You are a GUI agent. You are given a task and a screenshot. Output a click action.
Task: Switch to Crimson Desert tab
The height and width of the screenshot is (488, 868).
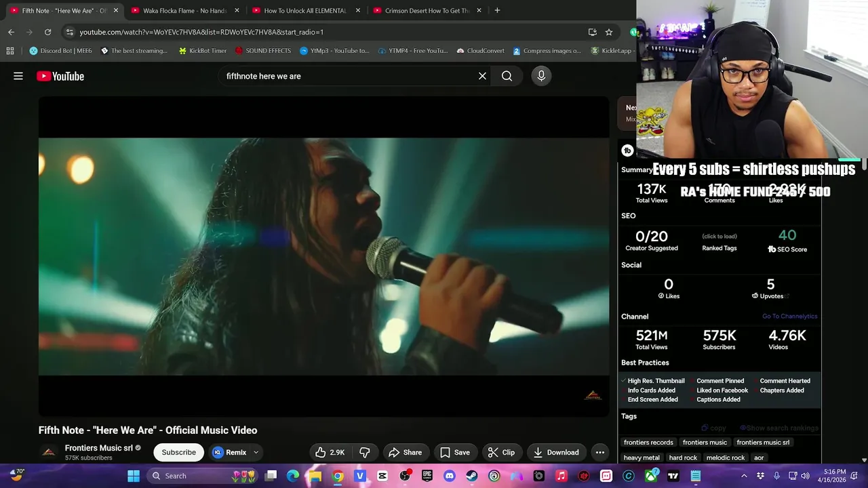click(427, 11)
